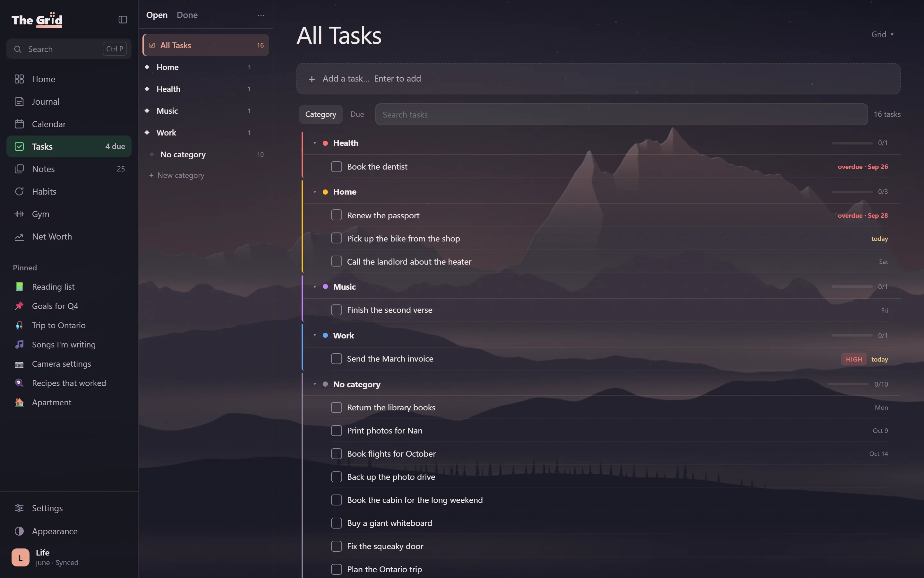Select No category in list
This screenshot has width=924, height=578.
205,154
